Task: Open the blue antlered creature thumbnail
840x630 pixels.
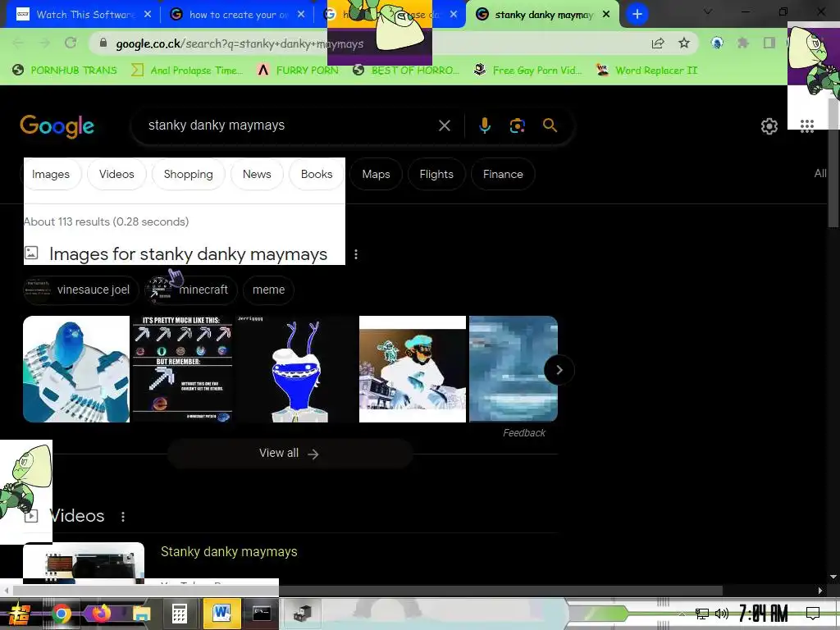Action: [296, 369]
